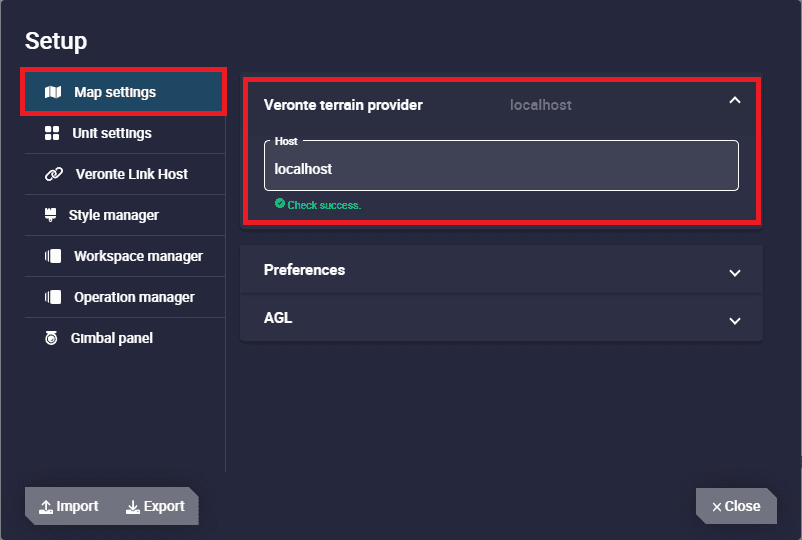This screenshot has width=802, height=540.
Task: Click the Veronte Link Host chain icon
Action: pyautogui.click(x=54, y=174)
